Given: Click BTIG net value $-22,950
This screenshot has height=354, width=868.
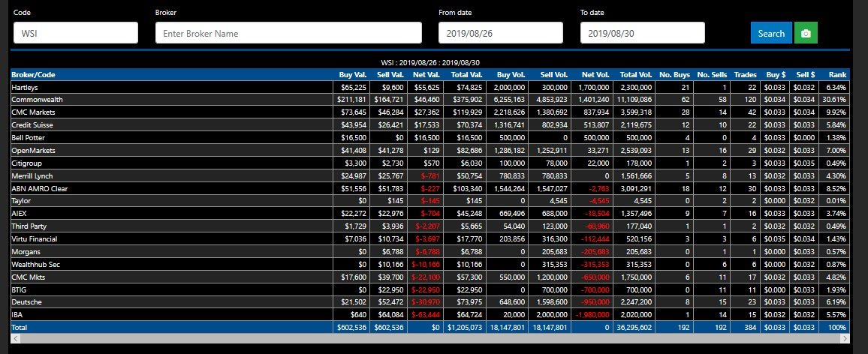Looking at the screenshot, I should 426,289.
